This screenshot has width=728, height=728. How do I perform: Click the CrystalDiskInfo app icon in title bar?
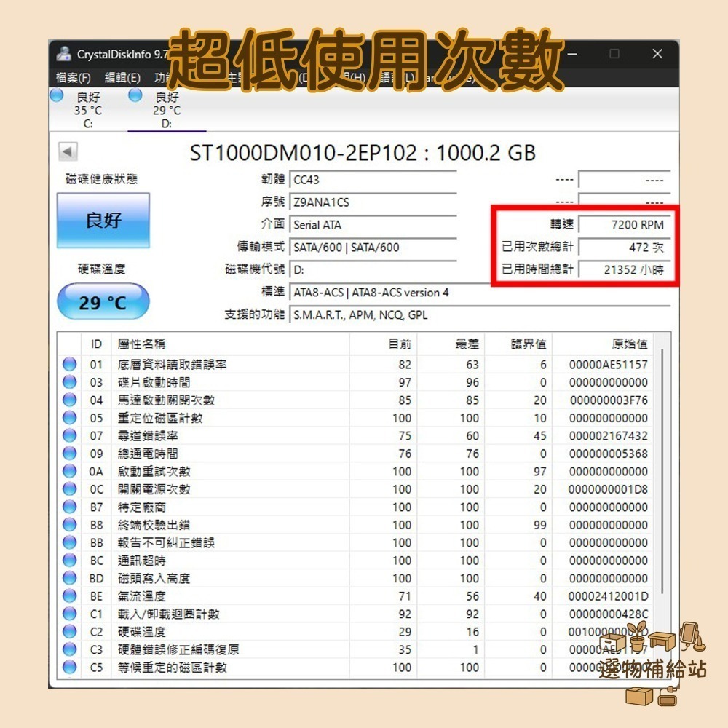[x=64, y=54]
